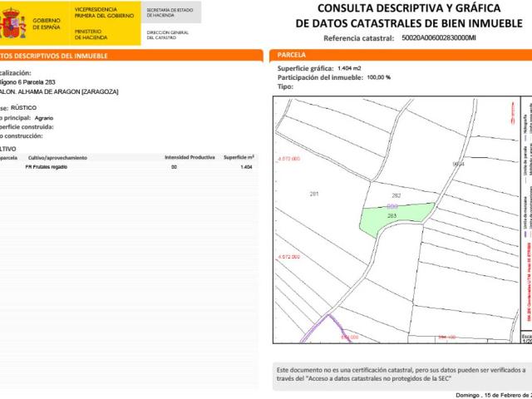Click the 'DESCRIPTIVOS DEL INMUEBLE' orange header

click(131, 56)
